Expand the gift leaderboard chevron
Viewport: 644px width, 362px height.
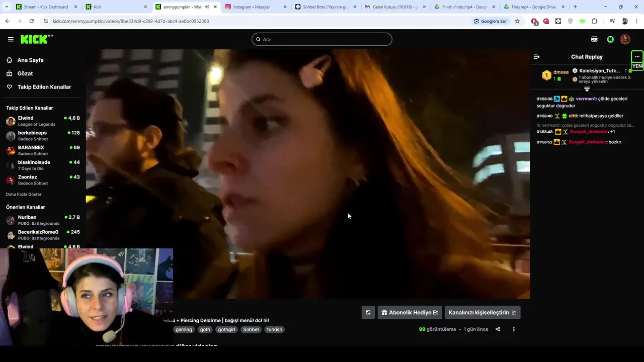(587, 89)
